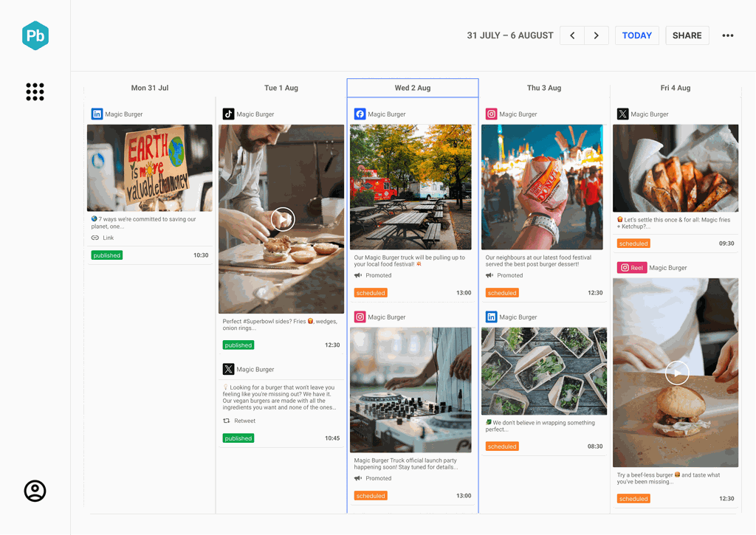Click the TODAY button
Viewport: 756px width, 535px height.
pos(636,35)
